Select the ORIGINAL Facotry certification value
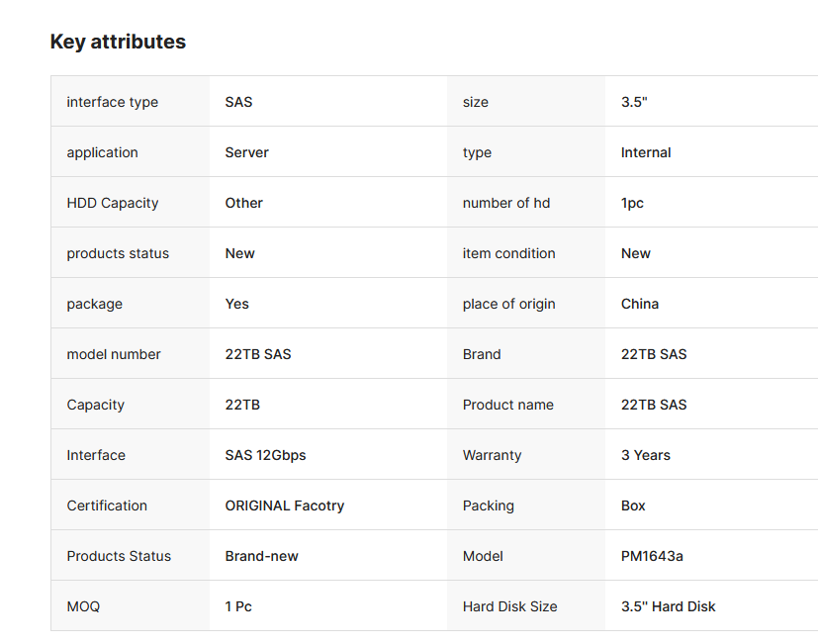 tap(284, 506)
